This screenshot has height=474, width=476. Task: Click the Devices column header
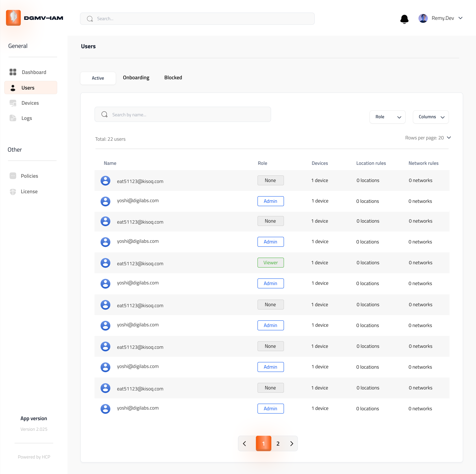pos(320,163)
